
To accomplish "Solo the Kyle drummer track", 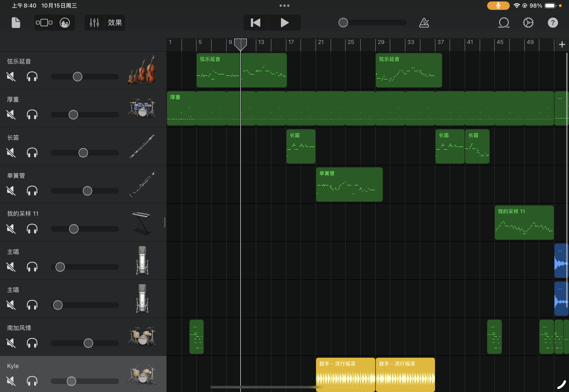I will pos(32,381).
